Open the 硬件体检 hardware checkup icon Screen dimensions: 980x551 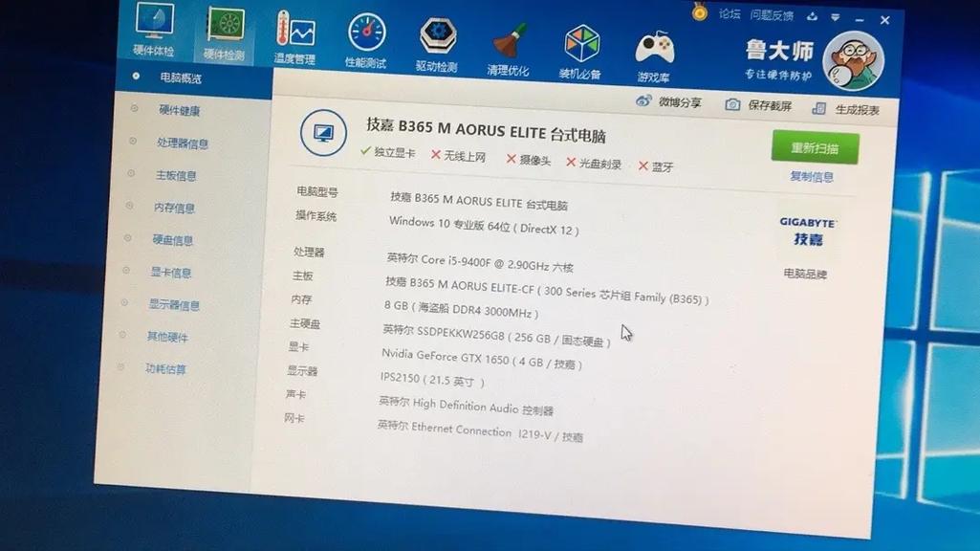[x=154, y=30]
